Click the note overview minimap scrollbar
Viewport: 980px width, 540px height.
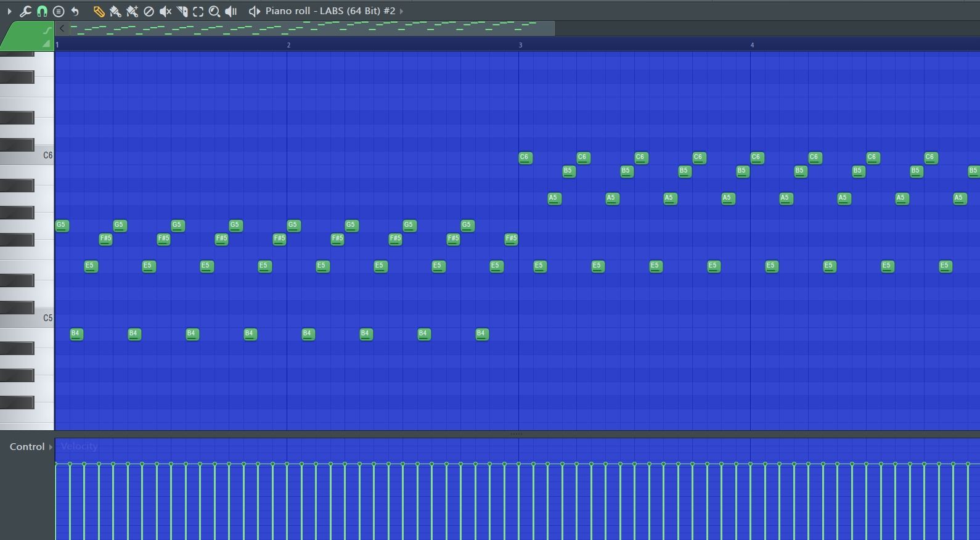312,28
